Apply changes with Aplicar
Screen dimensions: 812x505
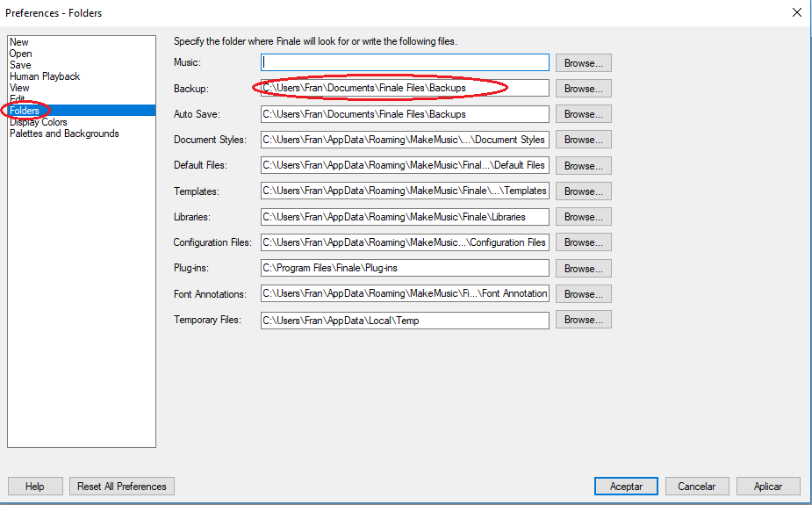click(768, 487)
